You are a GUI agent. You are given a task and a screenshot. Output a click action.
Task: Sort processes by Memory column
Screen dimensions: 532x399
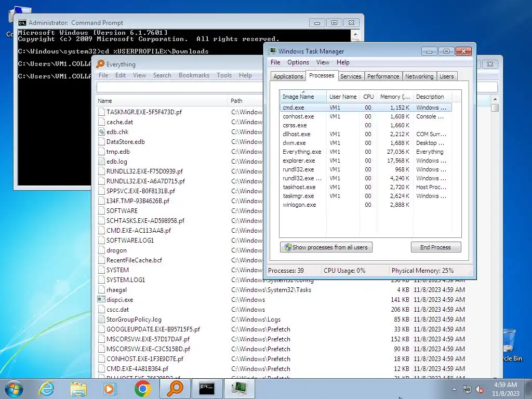coord(395,96)
